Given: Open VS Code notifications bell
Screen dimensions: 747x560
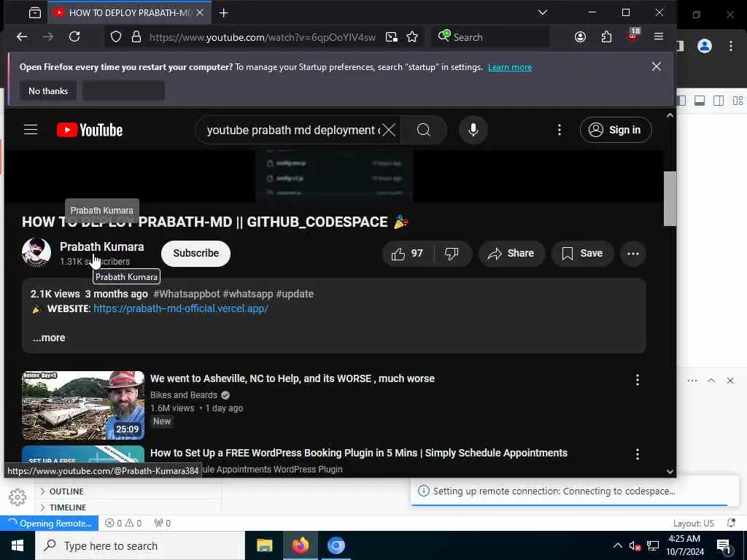Looking at the screenshot, I should pyautogui.click(x=731, y=523).
